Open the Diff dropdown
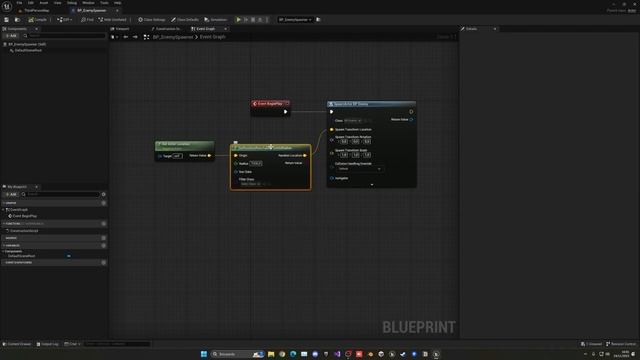 coord(64,20)
